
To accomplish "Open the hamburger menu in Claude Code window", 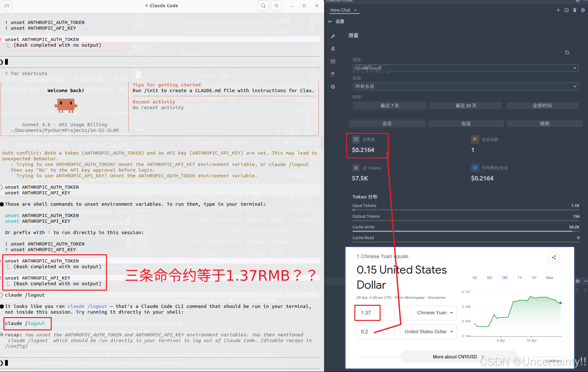I will click(276, 6).
